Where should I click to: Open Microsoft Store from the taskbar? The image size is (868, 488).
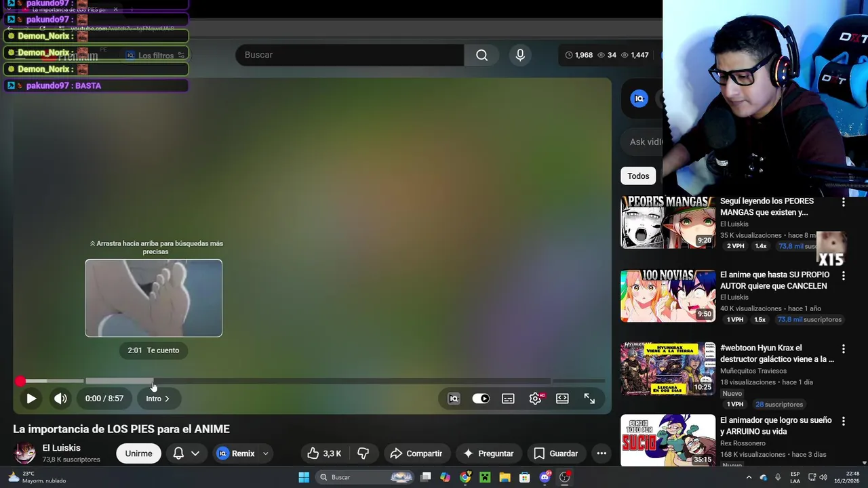pyautogui.click(x=524, y=477)
